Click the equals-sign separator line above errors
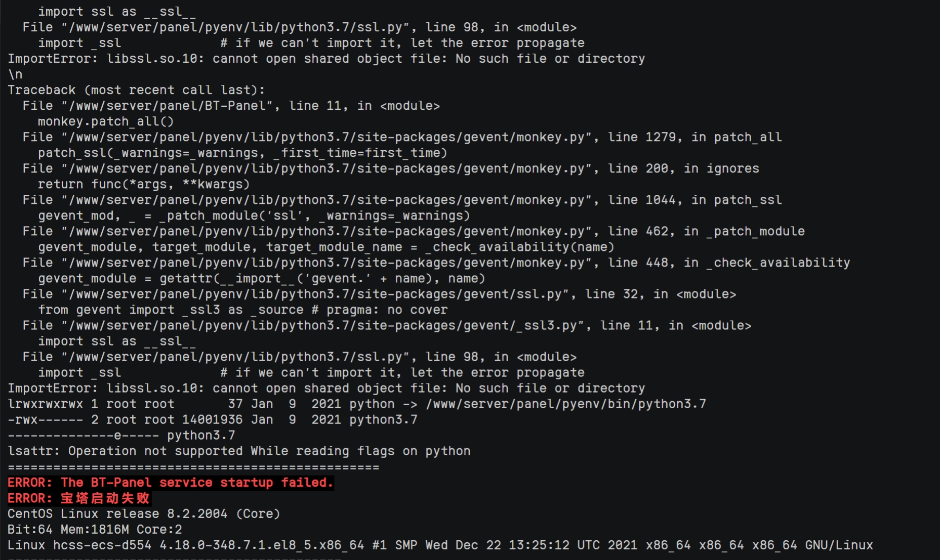The height and width of the screenshot is (560, 940). pos(193,467)
